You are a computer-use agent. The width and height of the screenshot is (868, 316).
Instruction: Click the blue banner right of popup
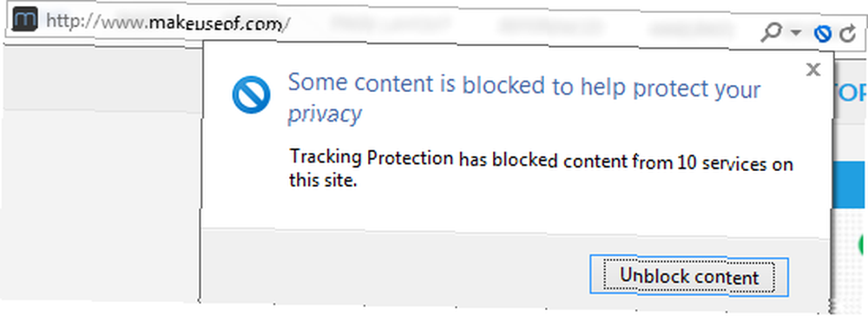click(851, 184)
